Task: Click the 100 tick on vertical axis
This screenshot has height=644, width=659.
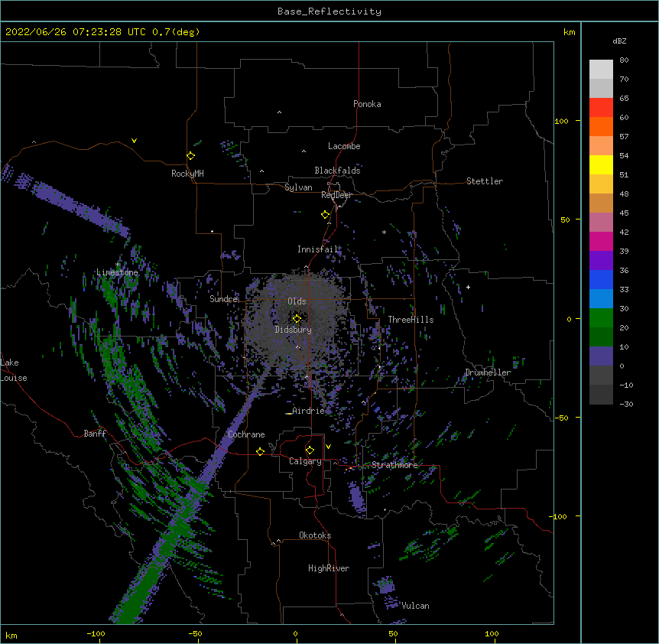Action: click(x=561, y=121)
